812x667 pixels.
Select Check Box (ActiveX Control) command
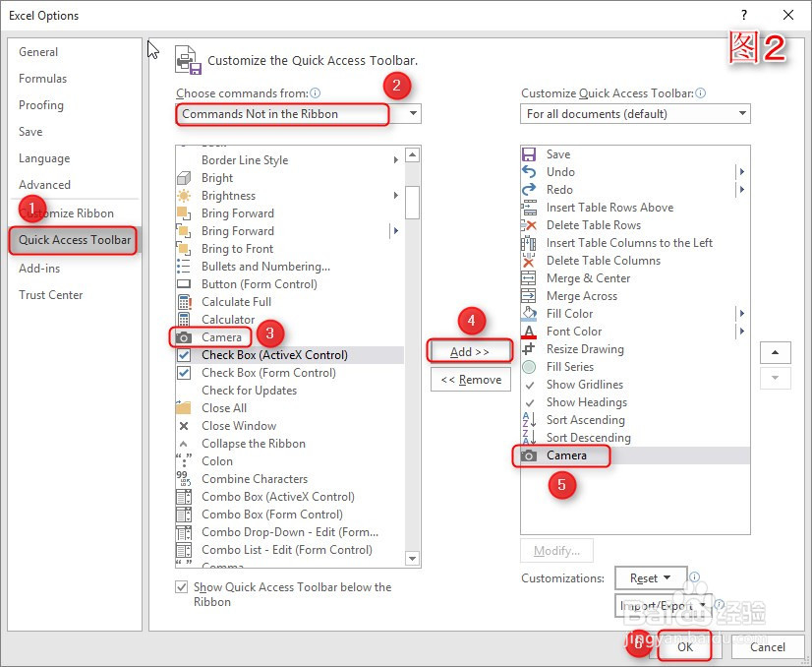289,355
